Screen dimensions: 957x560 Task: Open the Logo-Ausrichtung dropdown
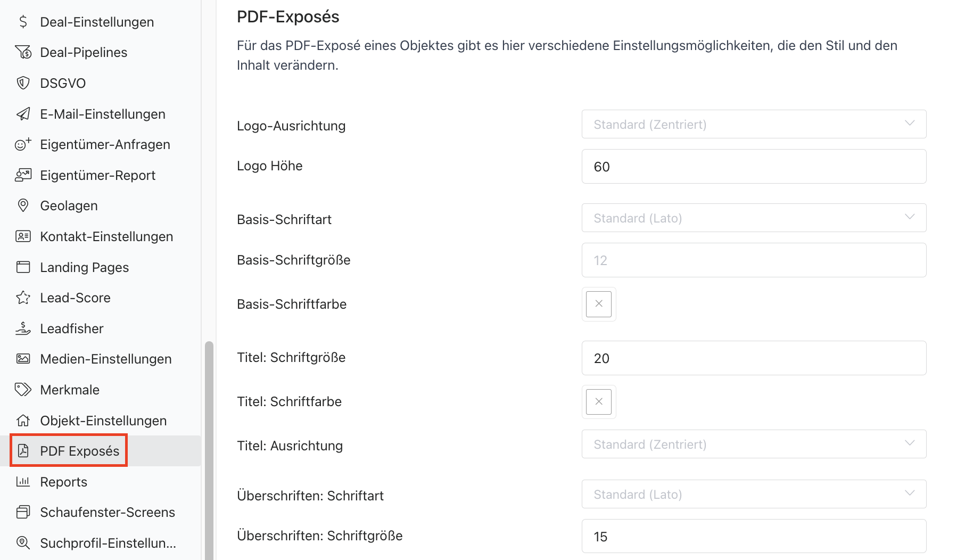pyautogui.click(x=753, y=125)
